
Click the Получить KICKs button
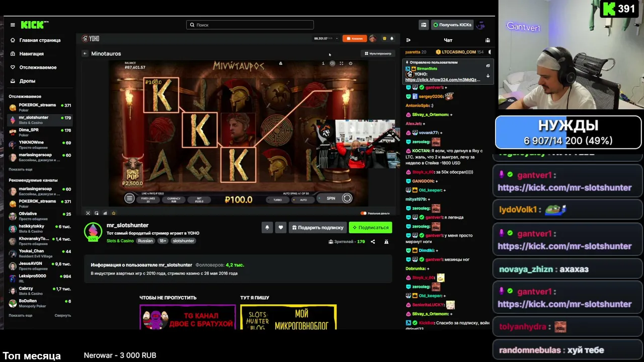pyautogui.click(x=452, y=25)
